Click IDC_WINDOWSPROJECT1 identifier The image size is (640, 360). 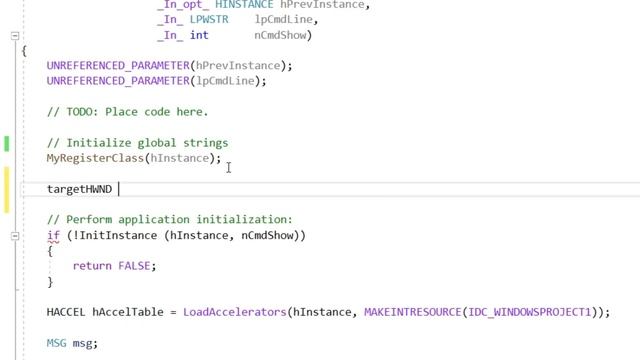529,312
